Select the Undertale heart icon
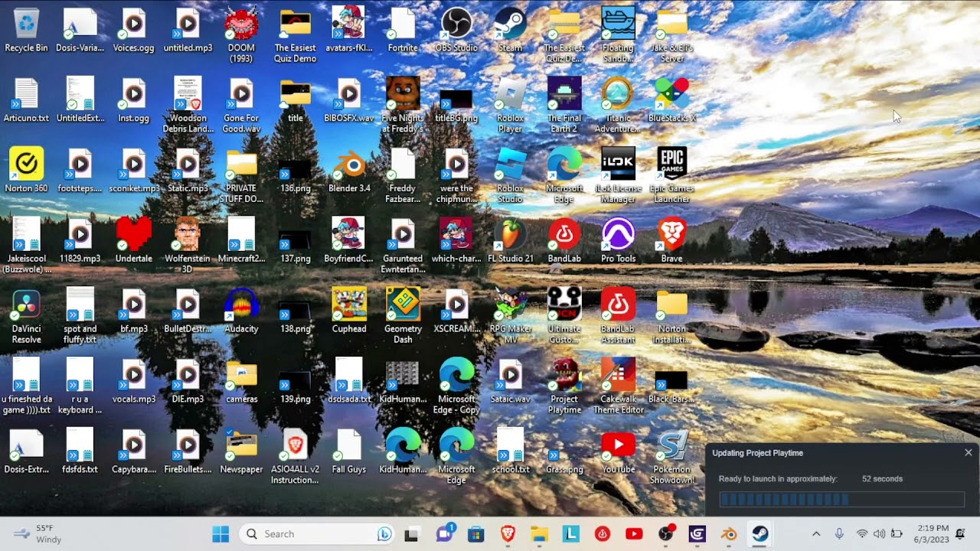Viewport: 980px width, 551px height. 134,241
